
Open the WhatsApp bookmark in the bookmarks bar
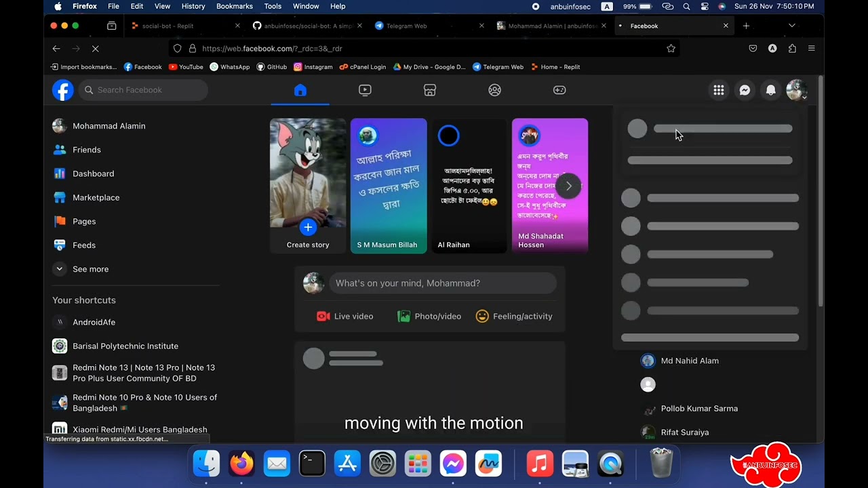point(230,67)
